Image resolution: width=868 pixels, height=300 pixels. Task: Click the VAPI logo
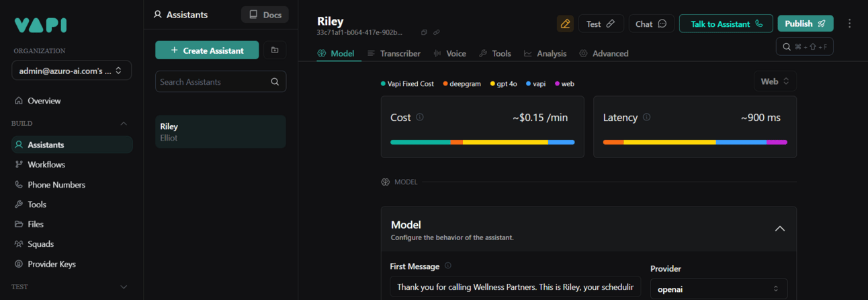click(40, 26)
